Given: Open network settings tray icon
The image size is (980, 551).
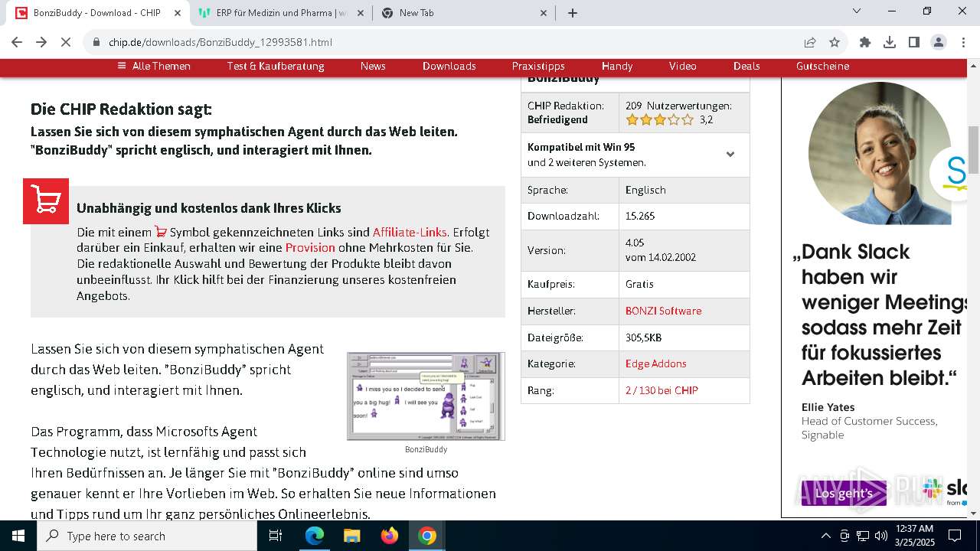Looking at the screenshot, I should point(863,536).
